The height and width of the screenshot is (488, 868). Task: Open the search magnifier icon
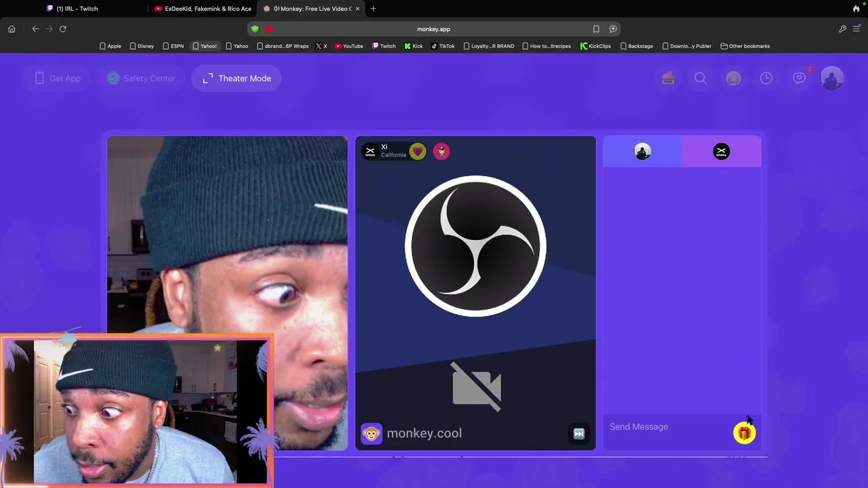(701, 79)
